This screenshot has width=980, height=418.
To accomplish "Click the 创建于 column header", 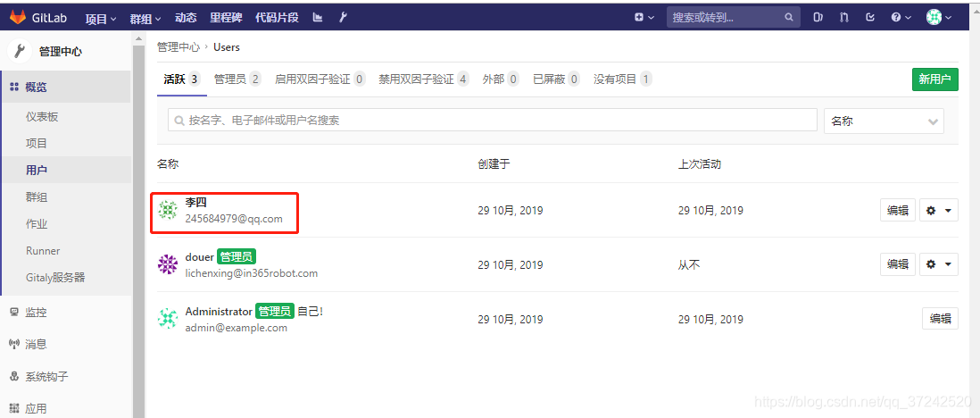I will (494, 164).
